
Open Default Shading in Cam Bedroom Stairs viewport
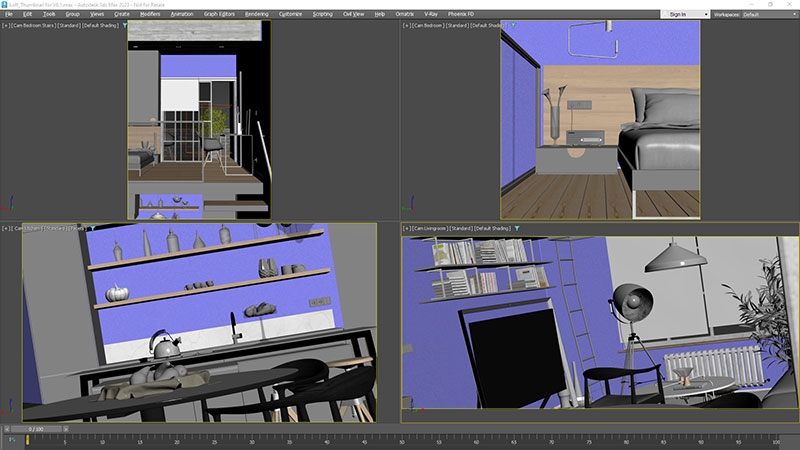click(x=101, y=26)
